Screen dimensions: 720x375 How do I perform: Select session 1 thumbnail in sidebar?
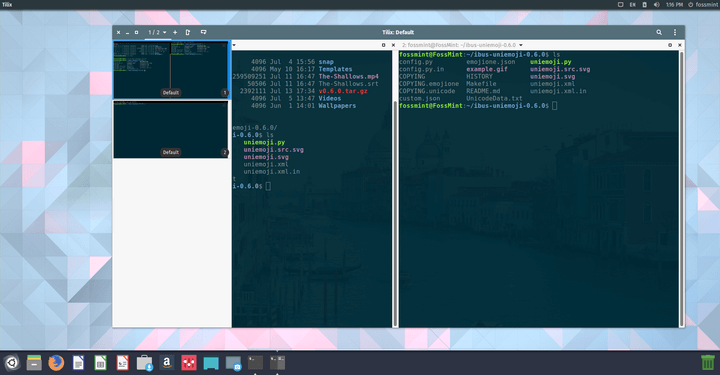171,70
